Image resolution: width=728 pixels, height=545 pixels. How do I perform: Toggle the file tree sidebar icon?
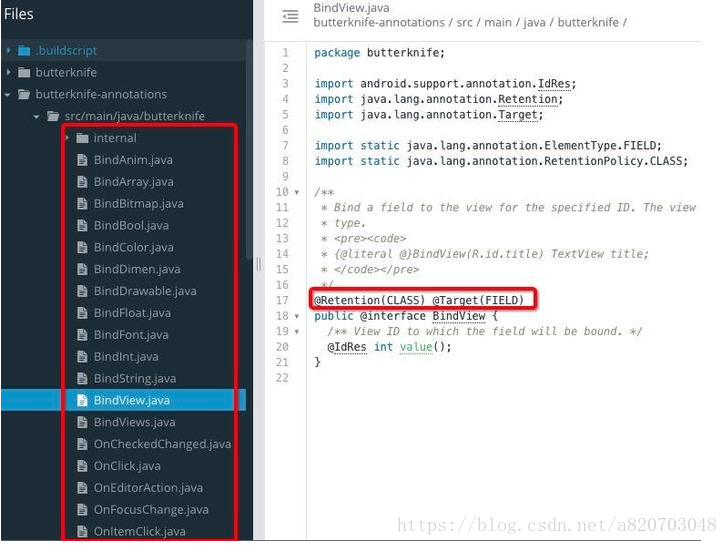(290, 16)
